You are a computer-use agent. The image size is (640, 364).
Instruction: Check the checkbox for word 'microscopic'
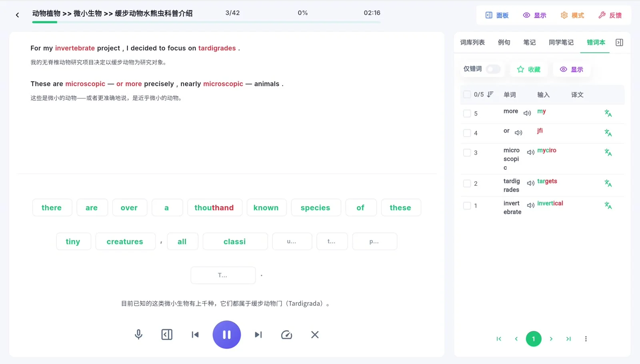pyautogui.click(x=467, y=153)
